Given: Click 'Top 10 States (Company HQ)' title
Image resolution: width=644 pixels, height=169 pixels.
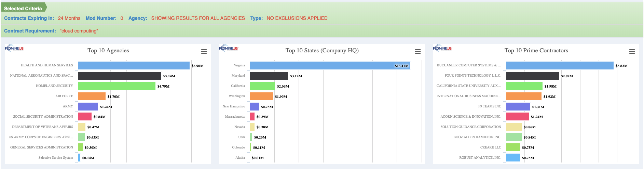Looking at the screenshot, I should pyautogui.click(x=322, y=51).
